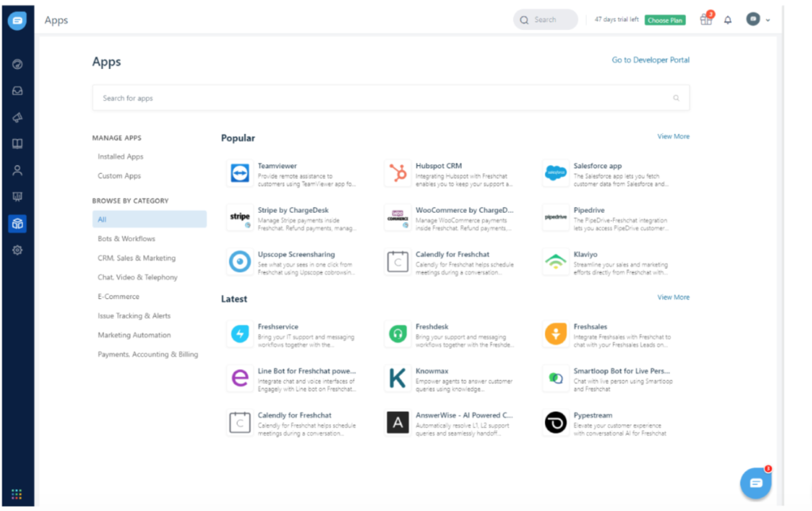The image size is (812, 511).
Task: Click the 47 days trial left text
Action: click(x=616, y=20)
